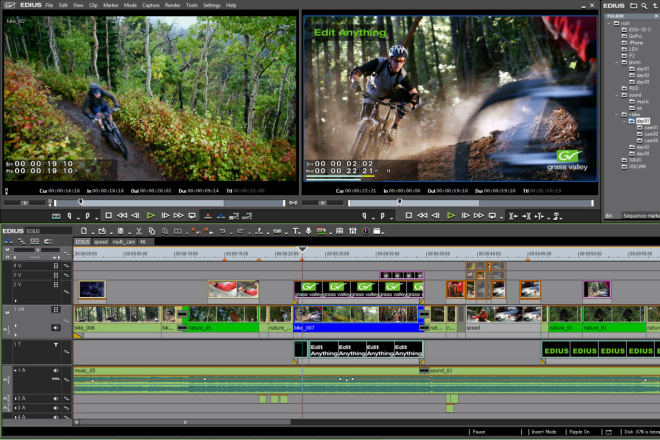This screenshot has height=440, width=660.
Task: Open the Clip menu
Action: (x=93, y=5)
